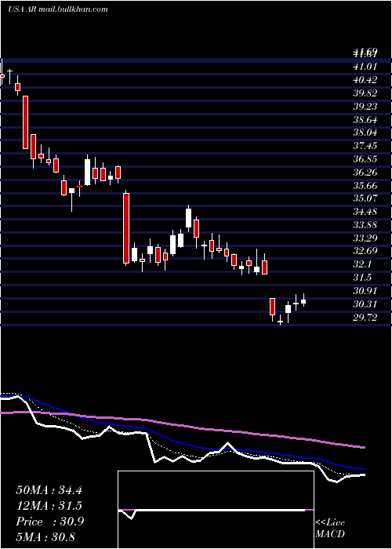Image resolution: width=392 pixels, height=549 pixels.
Task: Select the Price : 30.9 readout
Action: 49,522
